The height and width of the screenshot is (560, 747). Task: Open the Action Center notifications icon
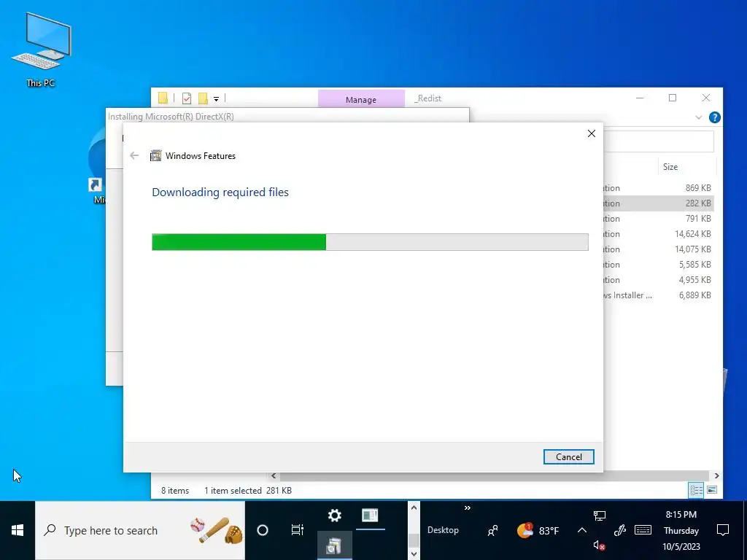(723, 530)
